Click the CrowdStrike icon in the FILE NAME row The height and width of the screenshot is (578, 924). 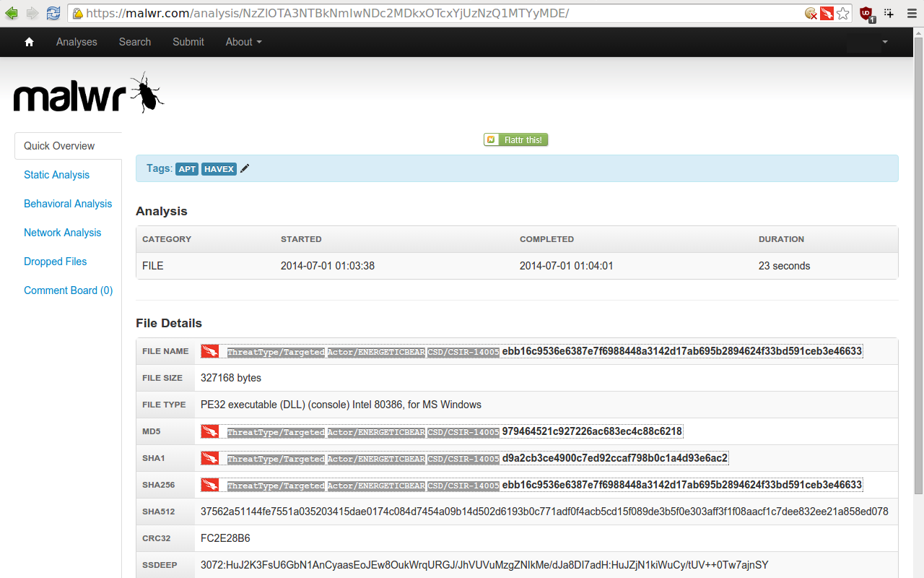pos(210,352)
